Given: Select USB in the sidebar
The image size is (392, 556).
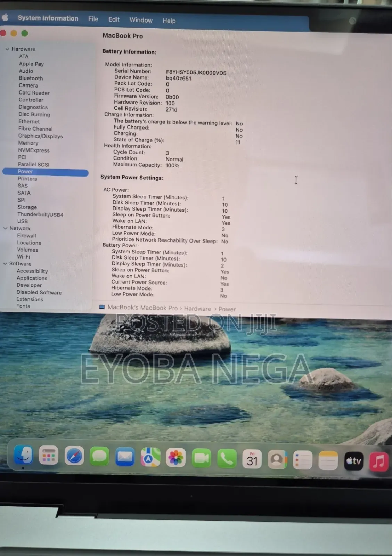Looking at the screenshot, I should [x=23, y=221].
